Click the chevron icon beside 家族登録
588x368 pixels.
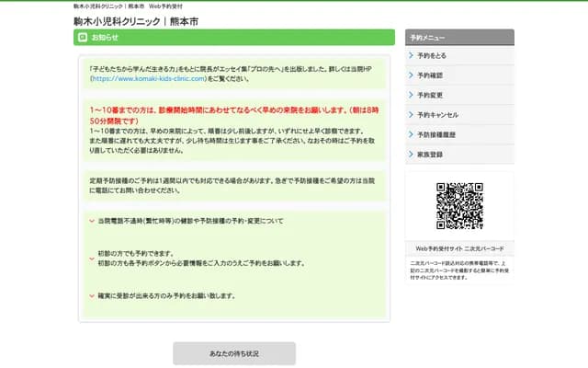pyautogui.click(x=411, y=155)
